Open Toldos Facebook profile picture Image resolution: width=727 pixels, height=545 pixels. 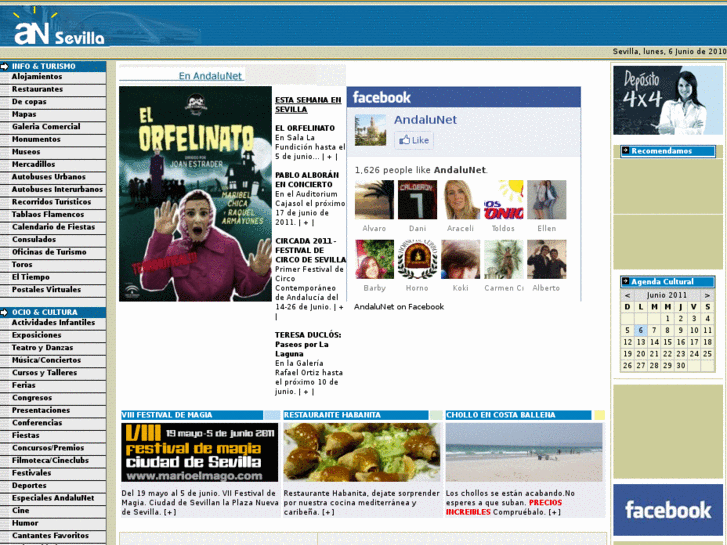point(504,199)
